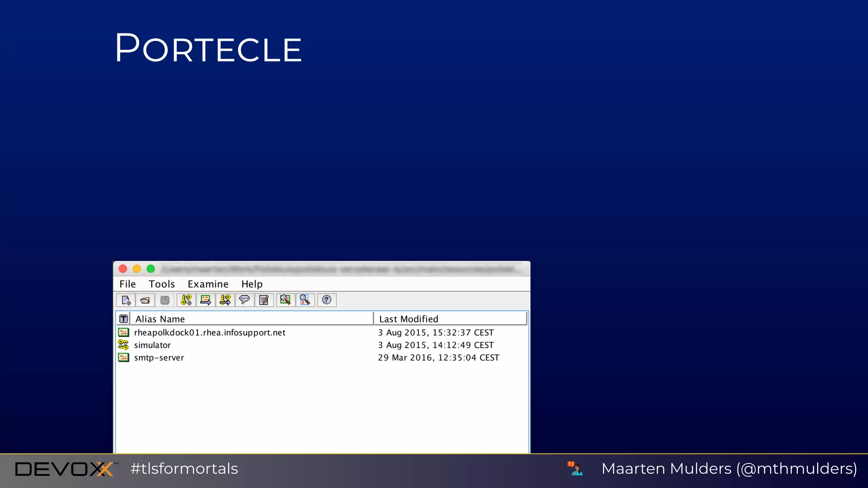Click the Import Key Pair icon
Image resolution: width=868 pixels, height=488 pixels.
coord(225,300)
